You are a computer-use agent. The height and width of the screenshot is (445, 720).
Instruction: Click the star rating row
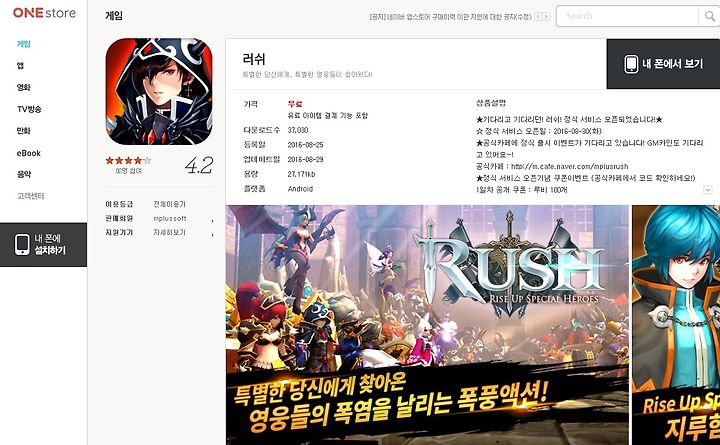[x=128, y=160]
